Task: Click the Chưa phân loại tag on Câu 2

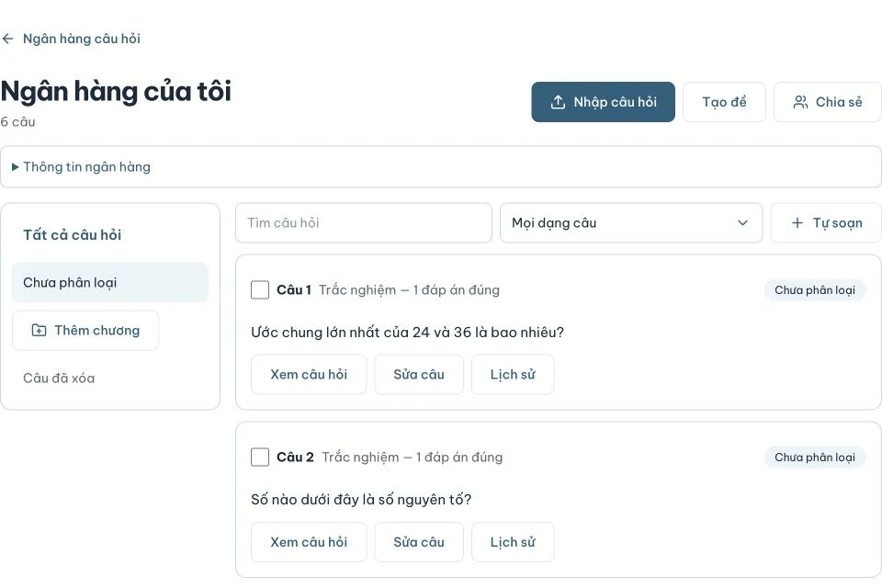Action: [815, 457]
